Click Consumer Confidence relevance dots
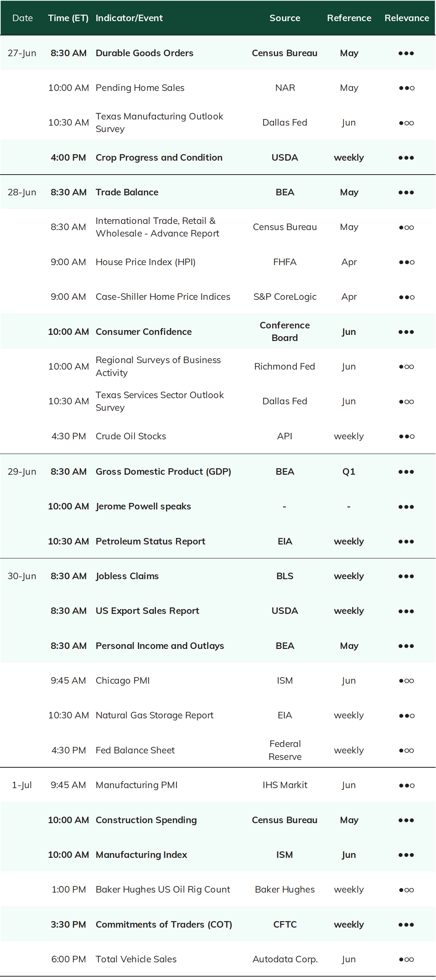 click(406, 332)
